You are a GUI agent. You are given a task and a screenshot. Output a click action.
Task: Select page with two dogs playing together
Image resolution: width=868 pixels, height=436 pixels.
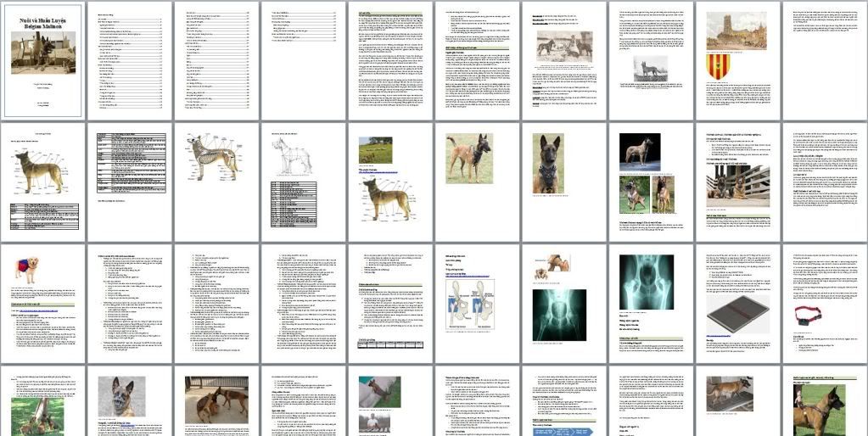[217, 400]
